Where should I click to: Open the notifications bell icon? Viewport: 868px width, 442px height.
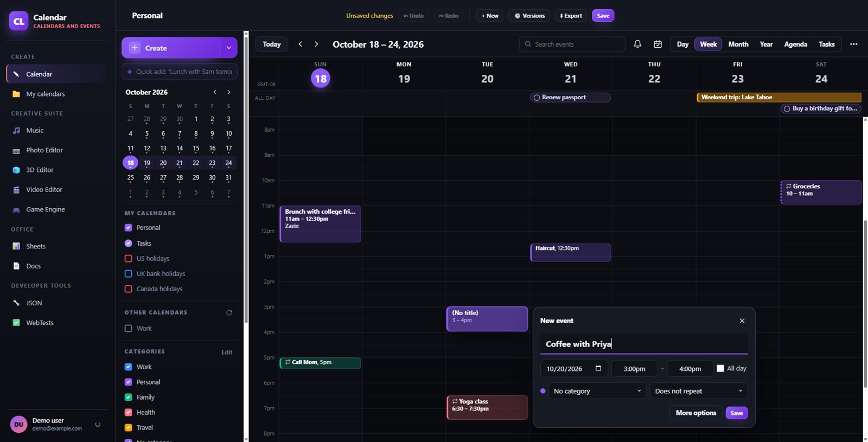(x=637, y=44)
